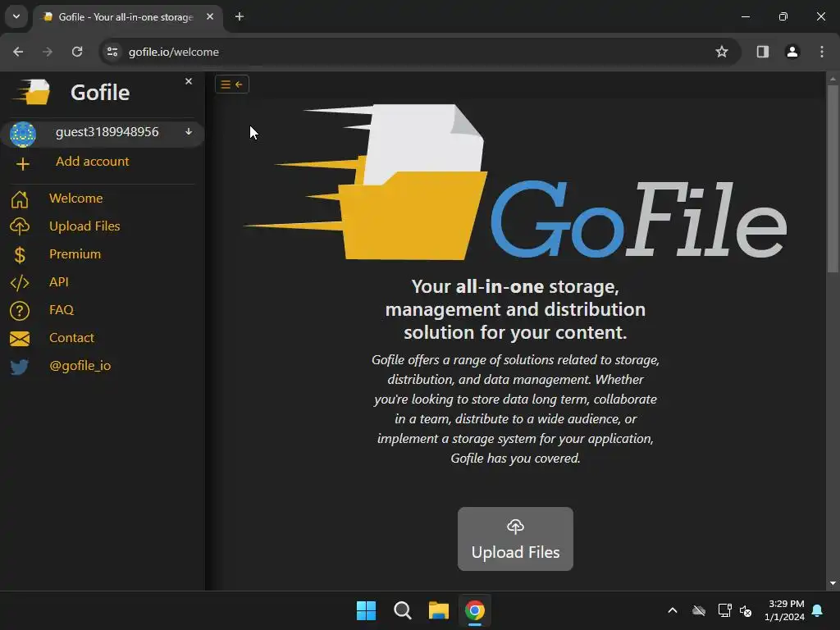Close the sidebar with the X icon
840x630 pixels.
[189, 81]
